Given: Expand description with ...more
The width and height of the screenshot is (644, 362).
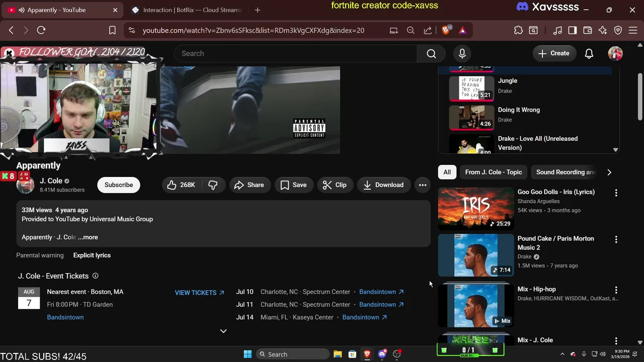Looking at the screenshot, I should 88,237.
